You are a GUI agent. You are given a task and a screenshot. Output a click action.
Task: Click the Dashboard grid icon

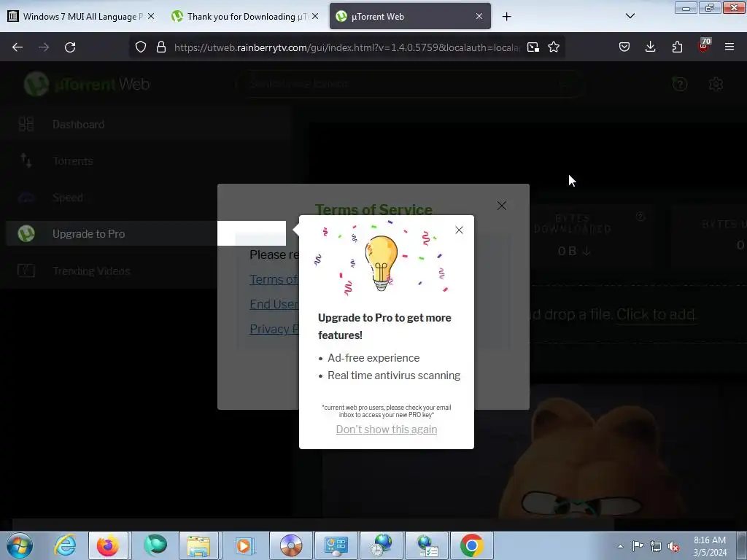coord(26,124)
